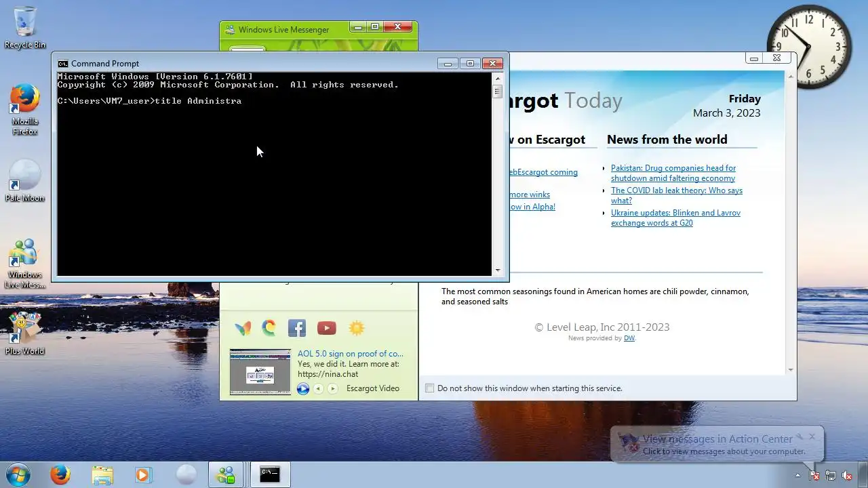
Task: Open 'The COVID lab leak theory' link
Action: pyautogui.click(x=677, y=195)
